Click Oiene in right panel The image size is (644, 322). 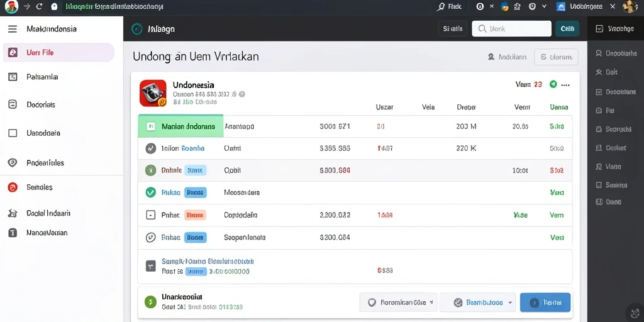608,202
